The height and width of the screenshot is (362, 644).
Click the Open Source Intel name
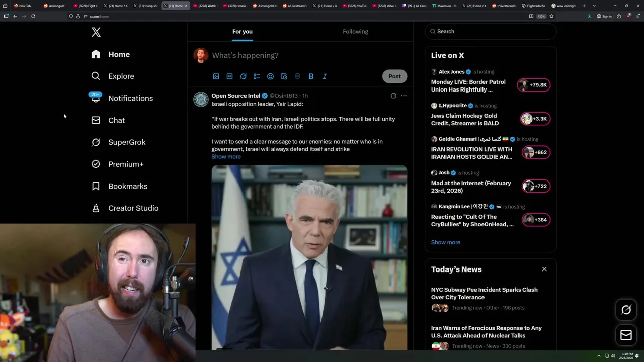pyautogui.click(x=236, y=96)
